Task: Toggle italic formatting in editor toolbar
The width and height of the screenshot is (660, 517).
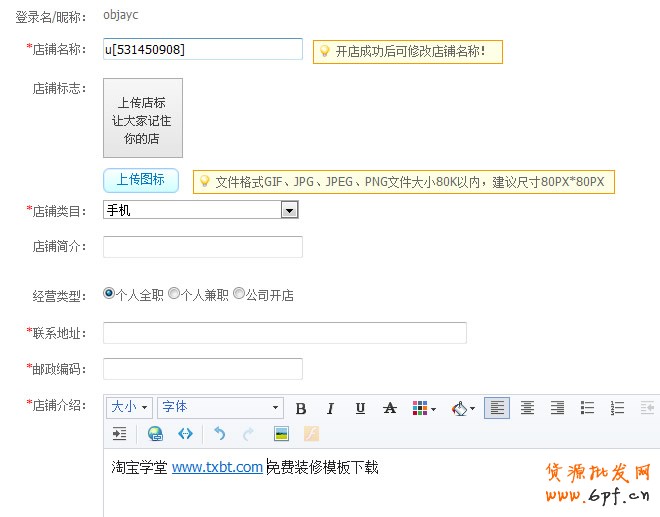Action: click(330, 408)
